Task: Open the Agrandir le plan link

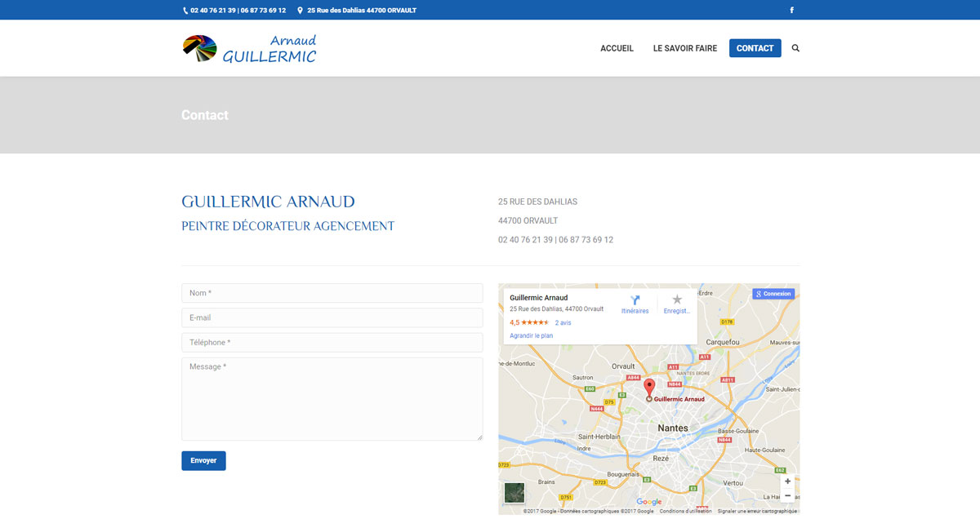Action: 531,335
